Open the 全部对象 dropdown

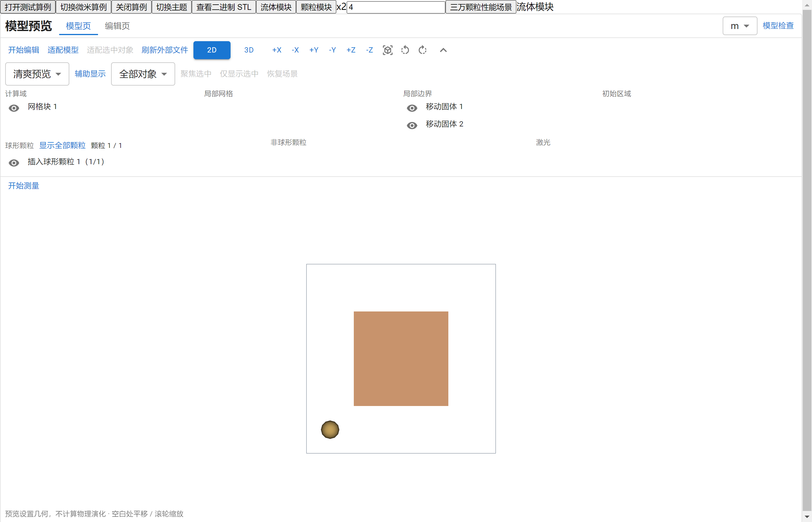pyautogui.click(x=143, y=74)
